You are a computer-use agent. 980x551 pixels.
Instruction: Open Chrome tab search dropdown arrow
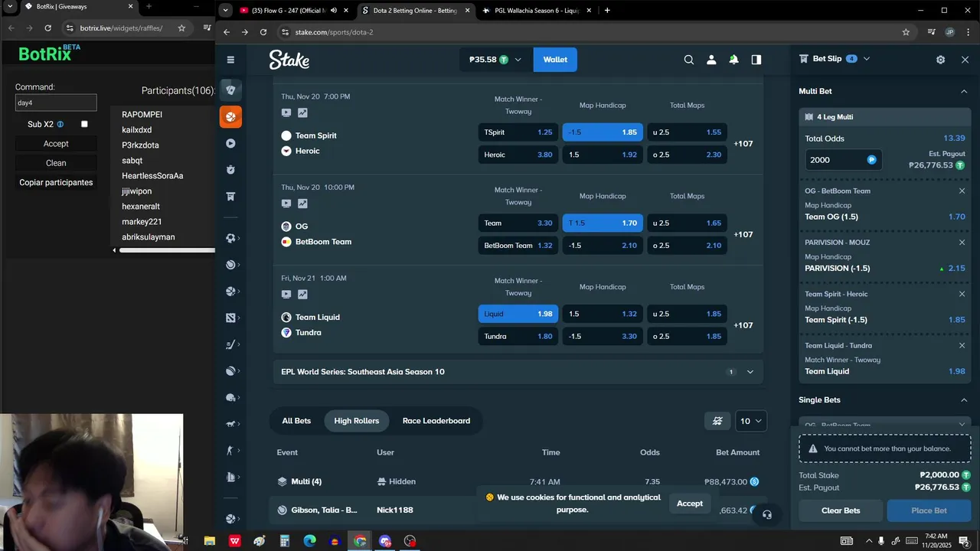pyautogui.click(x=225, y=11)
